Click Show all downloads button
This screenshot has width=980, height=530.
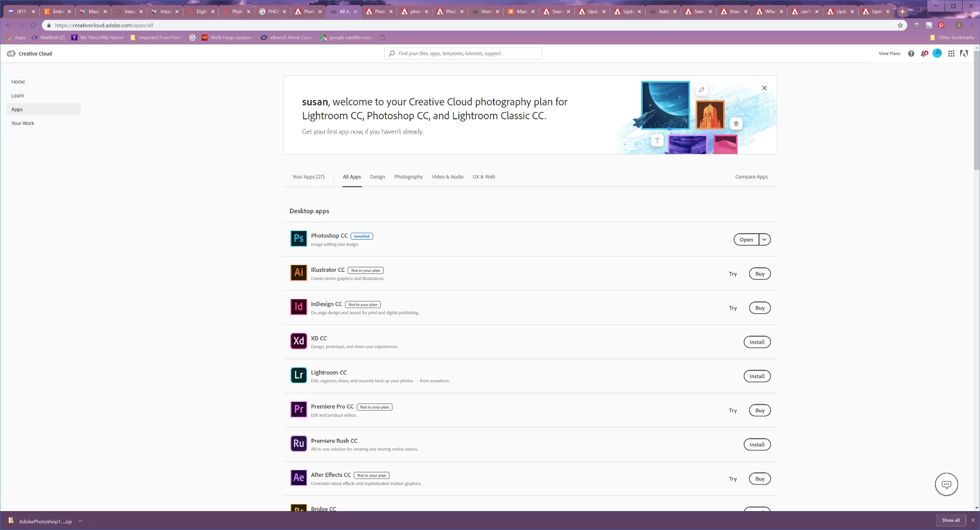[x=951, y=520]
